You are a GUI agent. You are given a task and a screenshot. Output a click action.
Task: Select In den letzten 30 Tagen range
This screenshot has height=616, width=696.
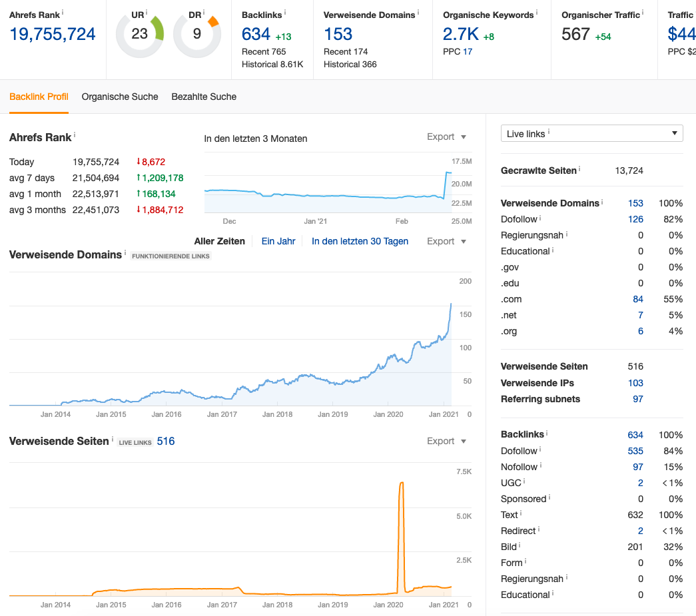[360, 241]
